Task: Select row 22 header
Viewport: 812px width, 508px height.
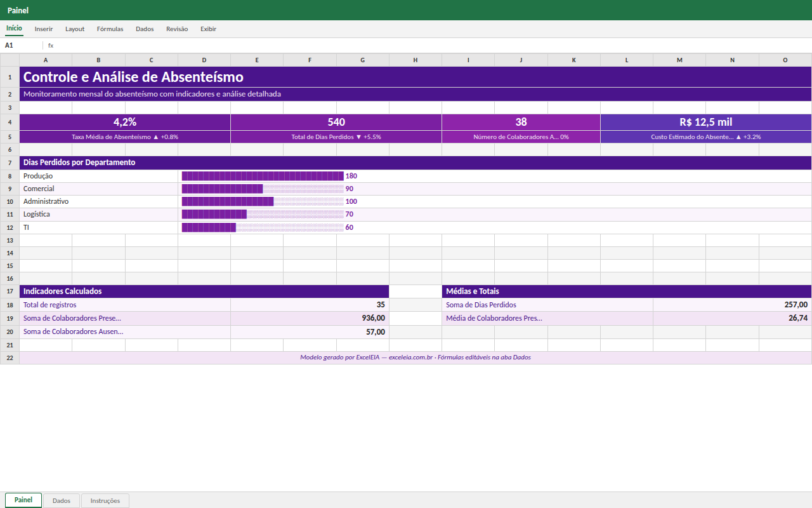Action: pyautogui.click(x=10, y=358)
